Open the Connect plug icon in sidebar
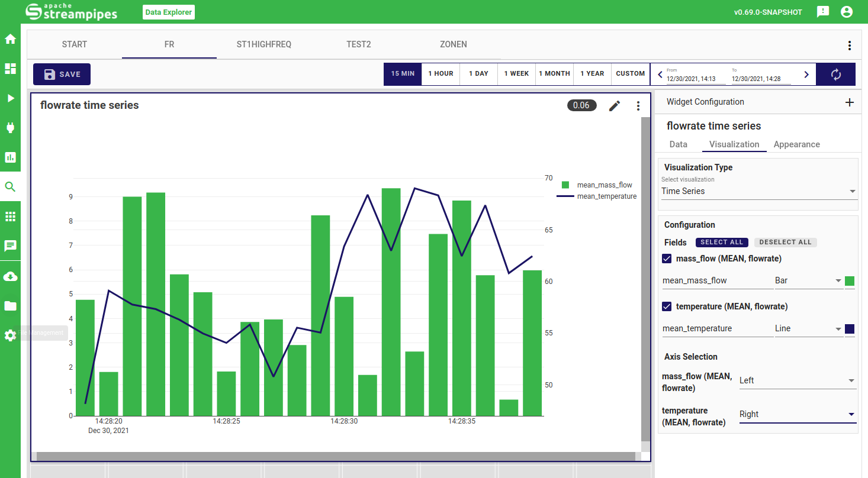This screenshot has height=478, width=868. pyautogui.click(x=10, y=128)
